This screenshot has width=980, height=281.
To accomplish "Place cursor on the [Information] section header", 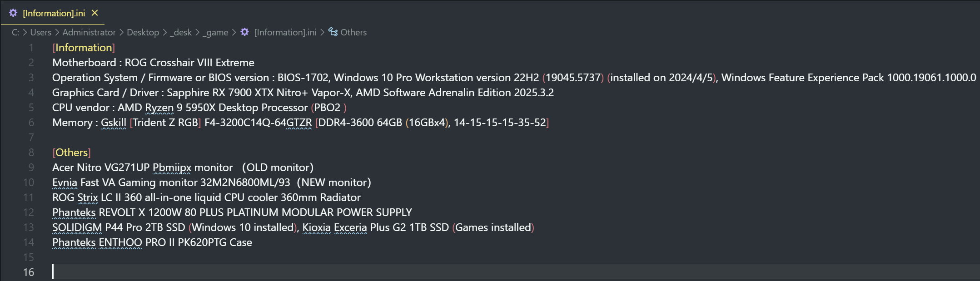I will tap(84, 48).
